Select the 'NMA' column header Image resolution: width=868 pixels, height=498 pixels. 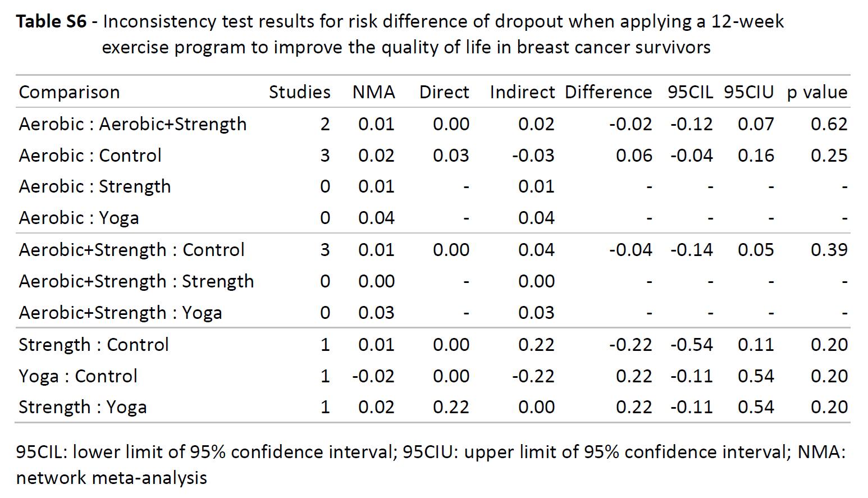[x=373, y=92]
